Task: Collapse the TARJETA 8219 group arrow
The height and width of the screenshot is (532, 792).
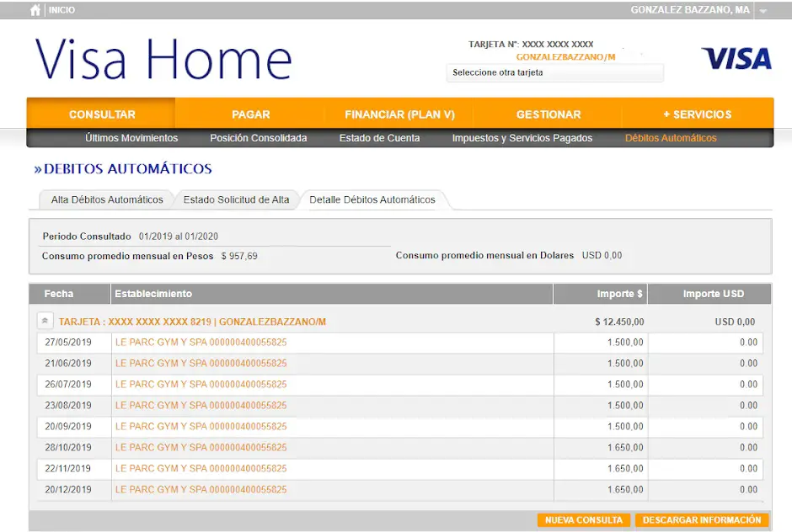Action: pyautogui.click(x=45, y=321)
